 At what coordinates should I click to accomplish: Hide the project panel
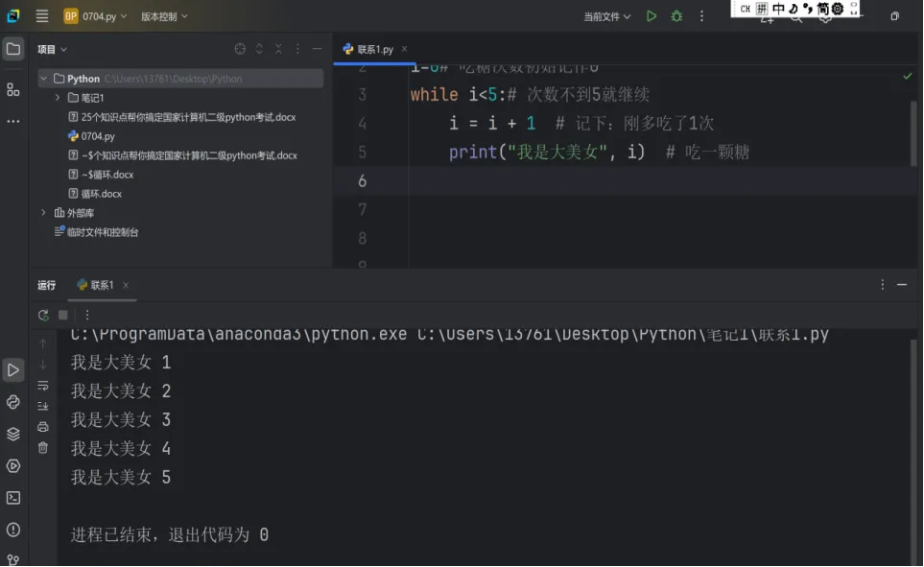(x=317, y=49)
